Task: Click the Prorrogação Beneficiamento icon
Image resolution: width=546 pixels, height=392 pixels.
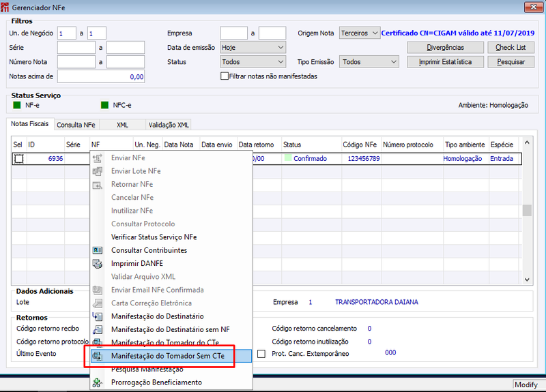Action: point(98,382)
